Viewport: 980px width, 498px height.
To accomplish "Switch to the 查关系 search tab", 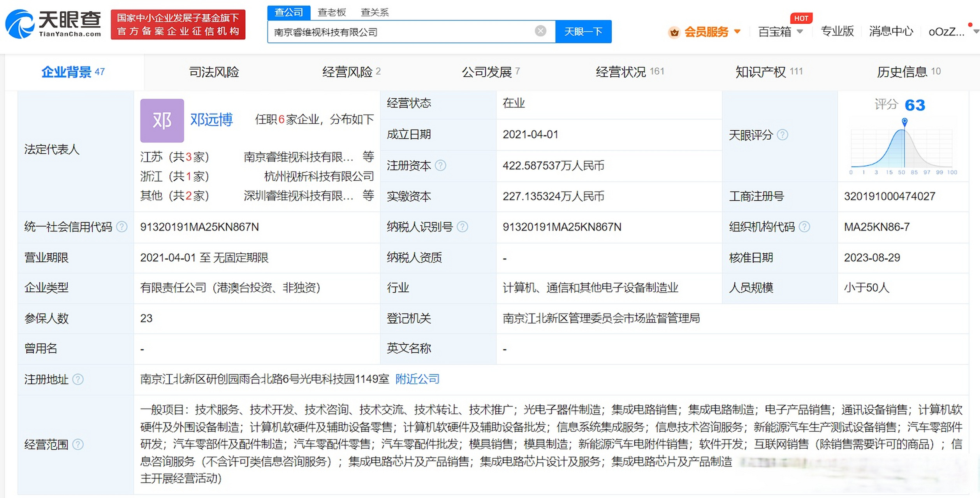I will [x=375, y=12].
